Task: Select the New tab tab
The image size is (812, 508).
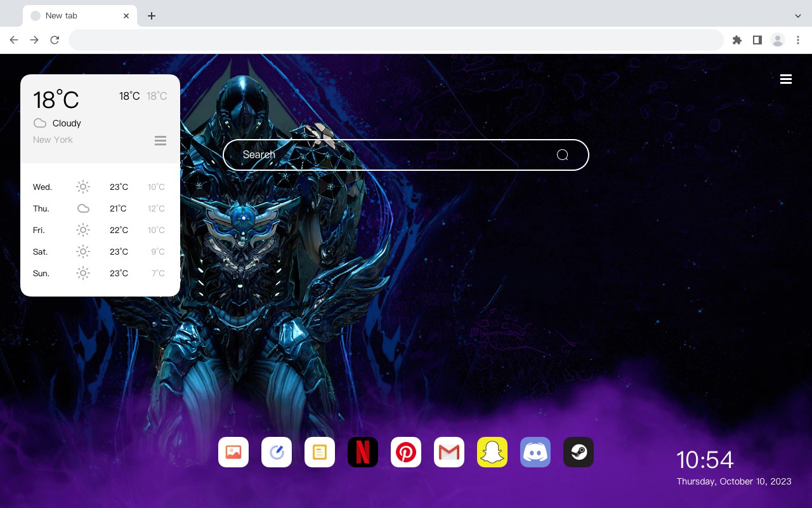Action: tap(80, 16)
